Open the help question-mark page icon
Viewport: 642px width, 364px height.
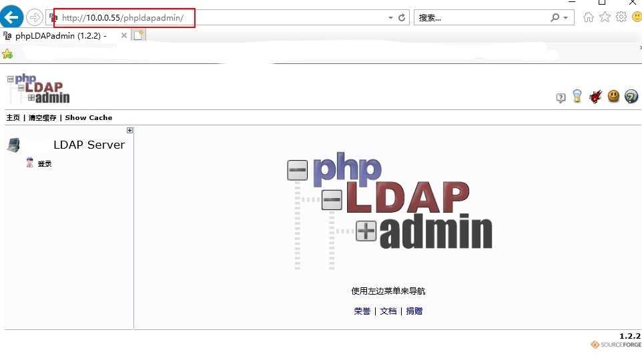click(561, 97)
